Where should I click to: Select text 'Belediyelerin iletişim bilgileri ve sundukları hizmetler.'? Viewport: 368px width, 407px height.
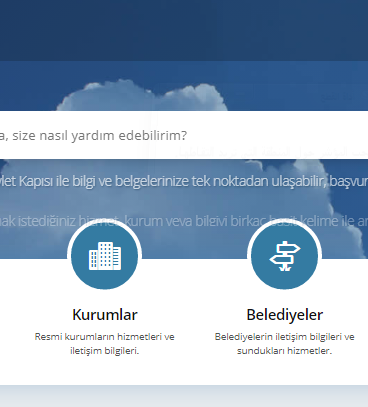[285, 344]
